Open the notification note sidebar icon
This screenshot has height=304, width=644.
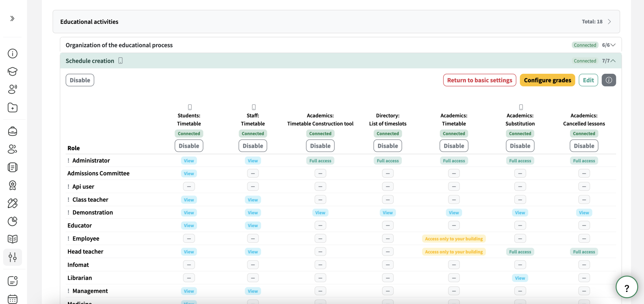coord(13,281)
